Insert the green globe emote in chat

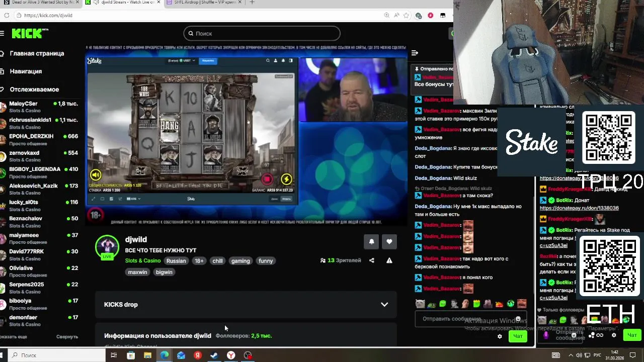point(511,304)
